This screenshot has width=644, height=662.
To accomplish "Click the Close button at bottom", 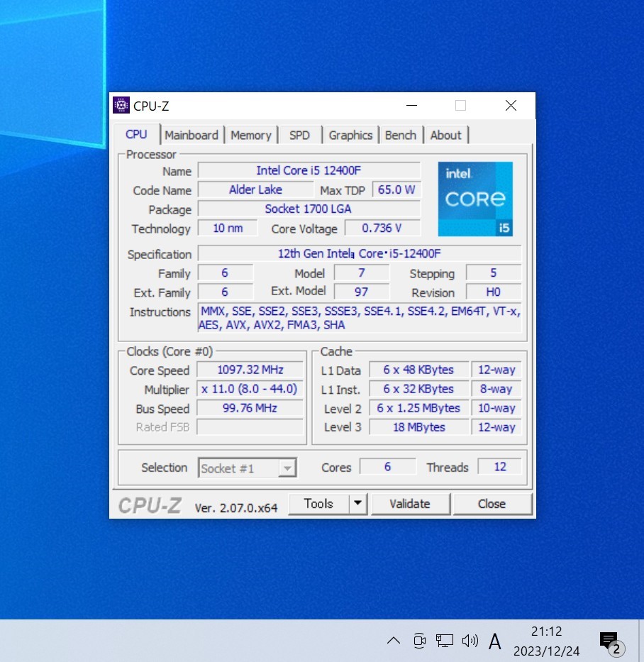I will click(x=492, y=504).
